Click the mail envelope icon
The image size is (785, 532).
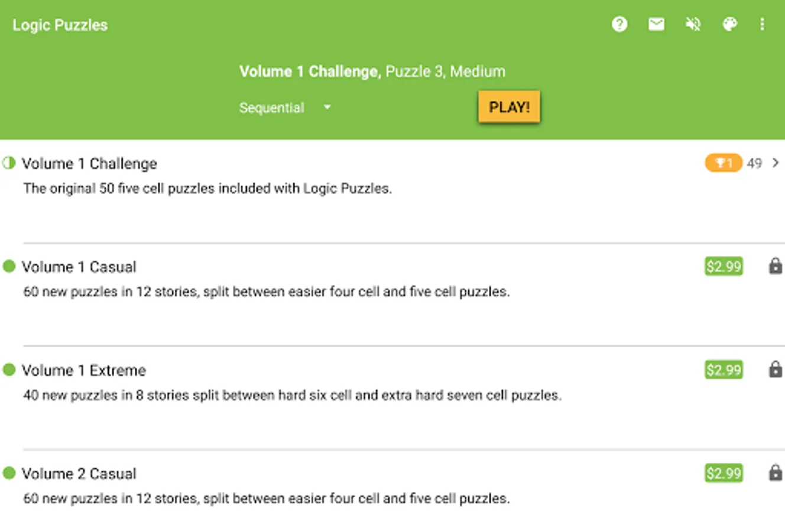coord(656,24)
